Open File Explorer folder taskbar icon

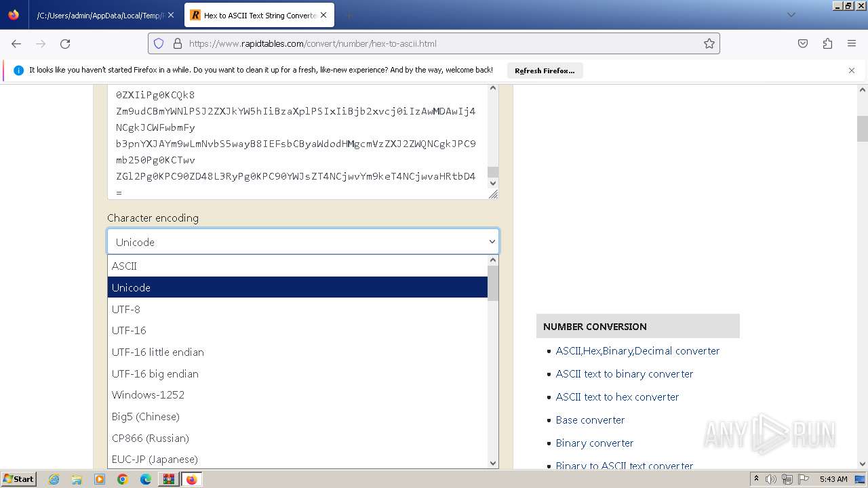[77, 479]
